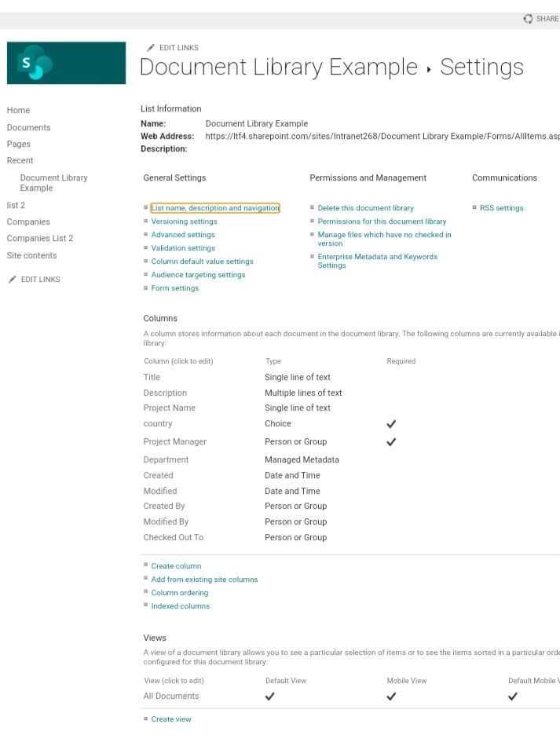Viewport: 560px width, 746px height.
Task: Click pencil icon beside top EDIT LINKS
Action: click(x=151, y=48)
